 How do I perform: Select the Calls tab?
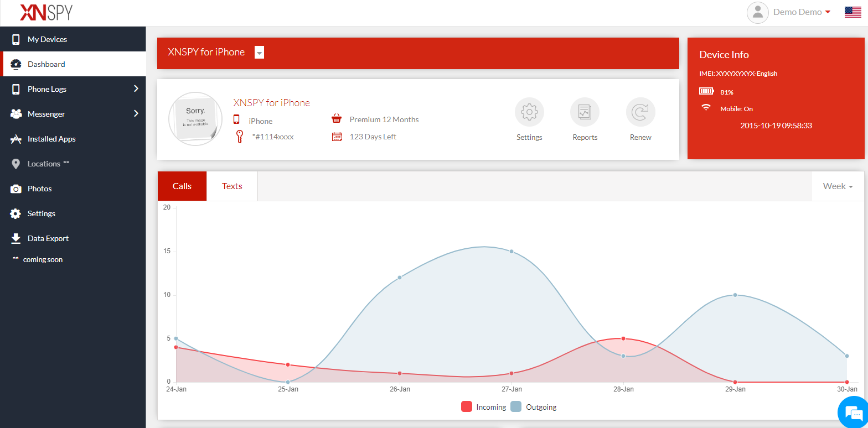pos(182,186)
